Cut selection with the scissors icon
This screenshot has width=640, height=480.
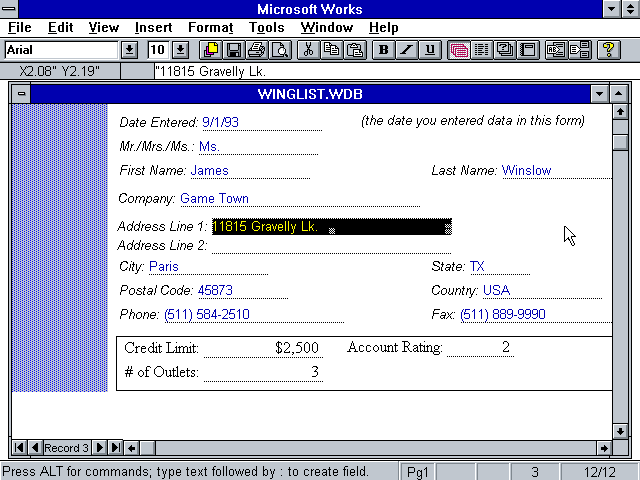[308, 50]
